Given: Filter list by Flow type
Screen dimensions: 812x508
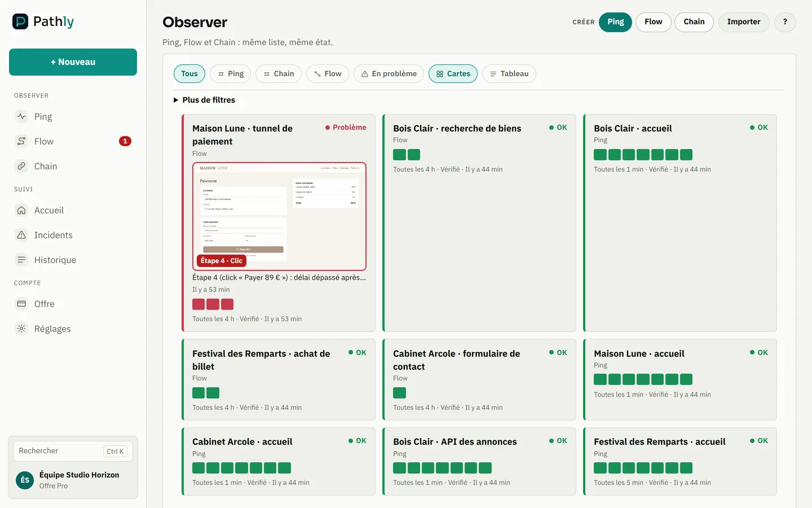Looking at the screenshot, I should (x=328, y=74).
